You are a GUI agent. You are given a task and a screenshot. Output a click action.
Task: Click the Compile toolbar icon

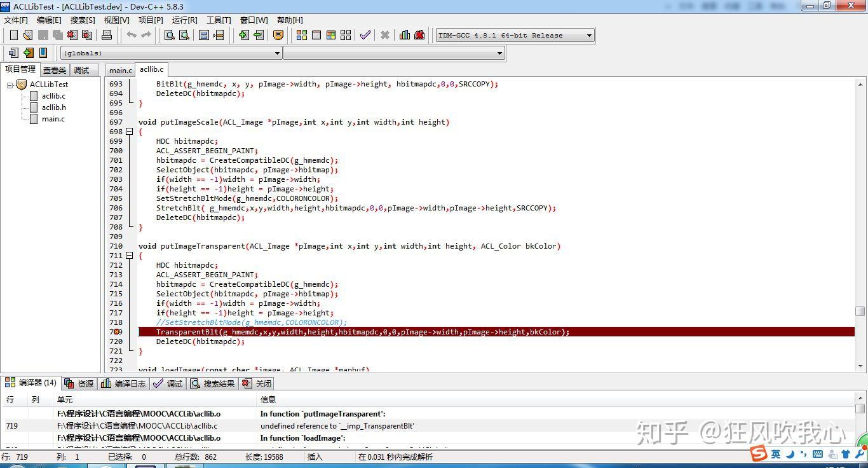(301, 35)
